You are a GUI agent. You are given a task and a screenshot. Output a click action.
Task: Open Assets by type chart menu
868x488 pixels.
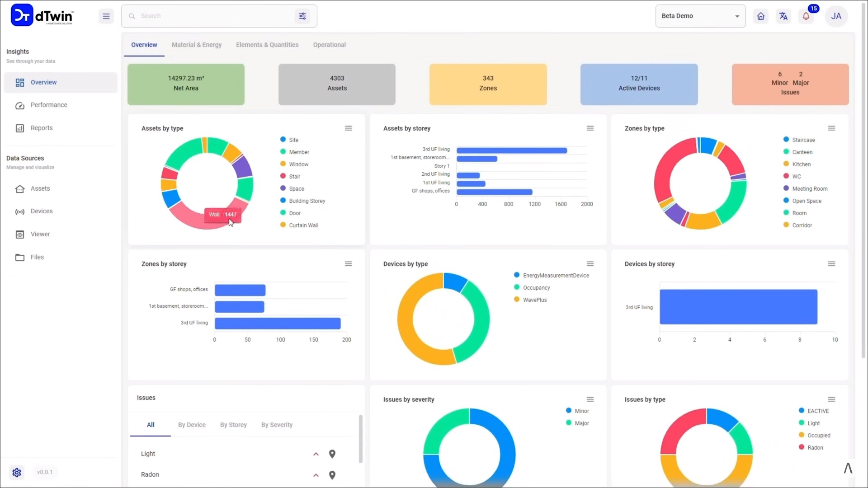pyautogui.click(x=348, y=128)
